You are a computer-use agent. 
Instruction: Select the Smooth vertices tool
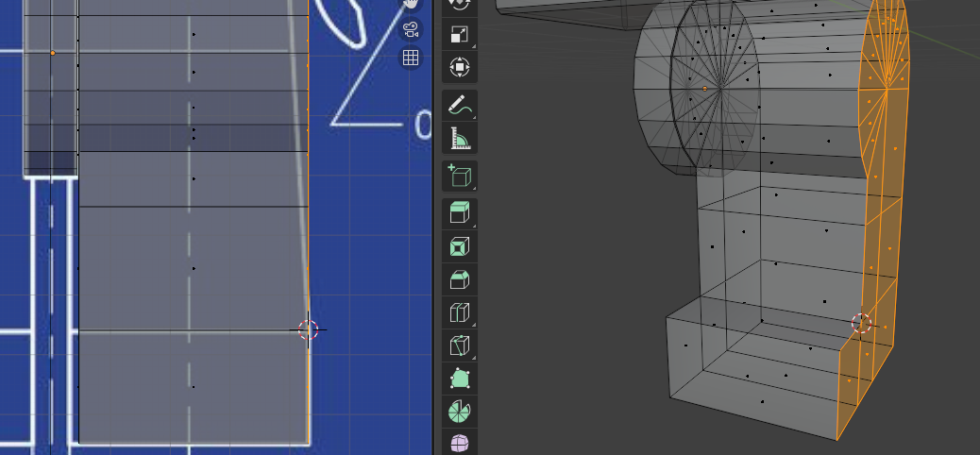point(460,442)
